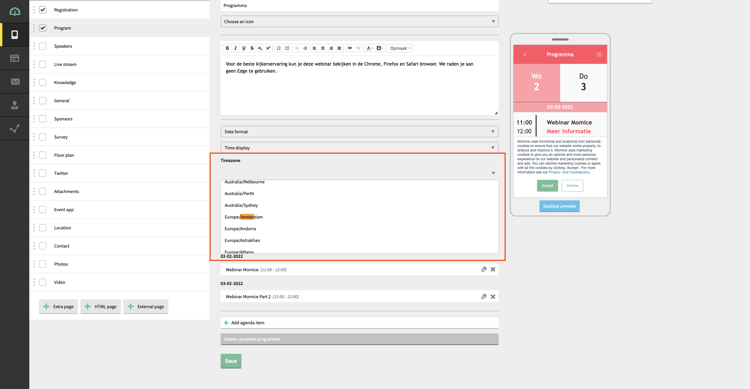Open the payment card sidebar icon
Screen dimensions: 750x389
(x=14, y=58)
